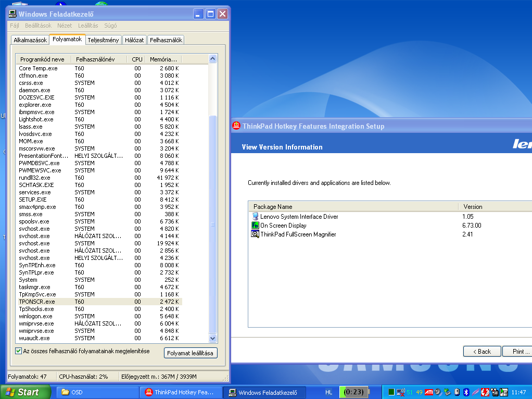Click the ThinkPad Hotkey Setup title icon
This screenshot has height=399, width=532.
click(x=236, y=126)
